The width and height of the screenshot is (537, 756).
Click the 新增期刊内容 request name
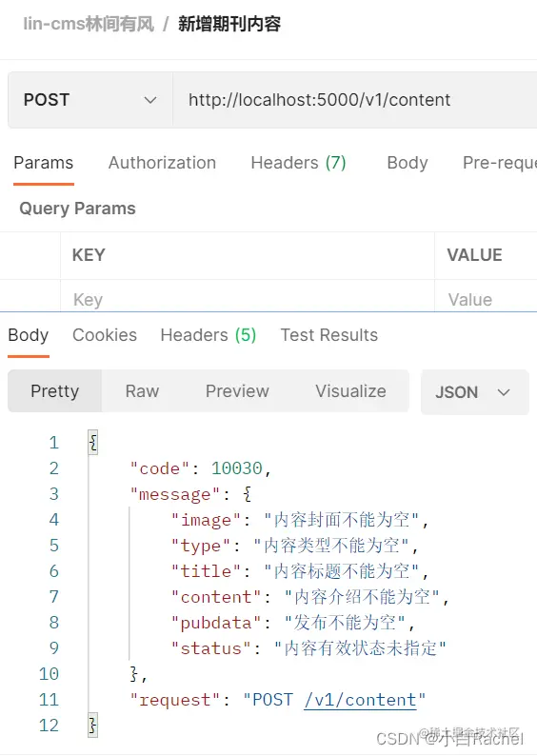[x=229, y=24]
